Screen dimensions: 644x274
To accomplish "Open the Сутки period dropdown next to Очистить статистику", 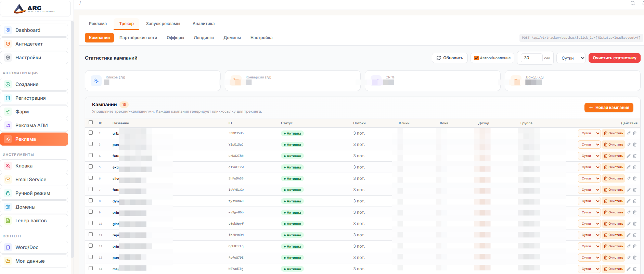I will (x=571, y=58).
